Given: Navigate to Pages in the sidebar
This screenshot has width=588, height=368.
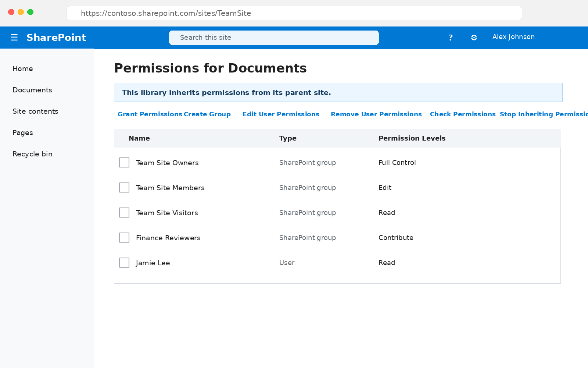Looking at the screenshot, I should tap(23, 133).
